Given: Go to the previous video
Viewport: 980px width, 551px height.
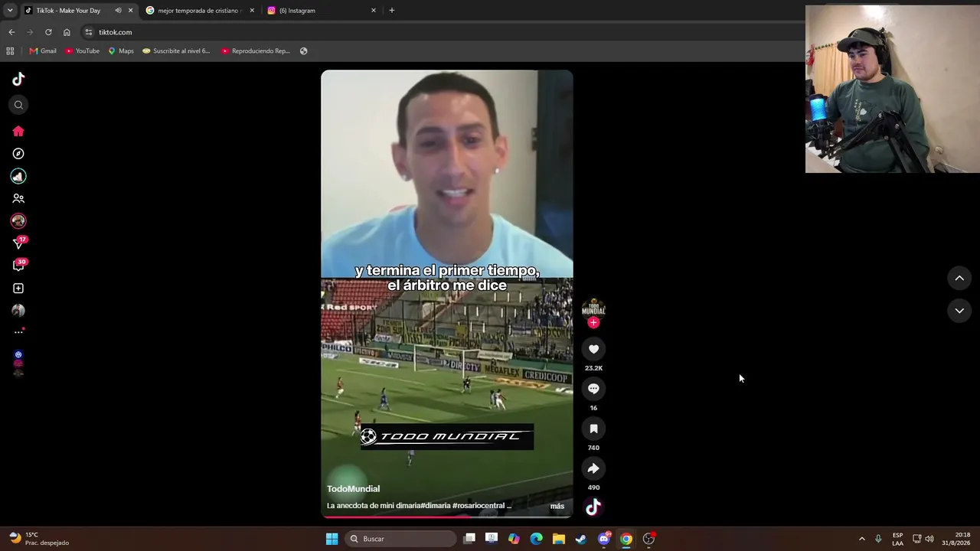Looking at the screenshot, I should pos(959,279).
